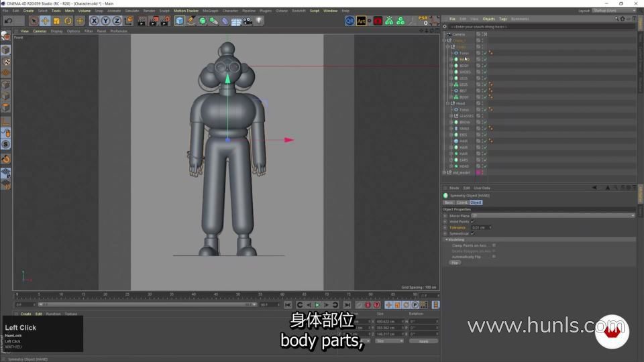Go to the start of animation

click(288, 305)
